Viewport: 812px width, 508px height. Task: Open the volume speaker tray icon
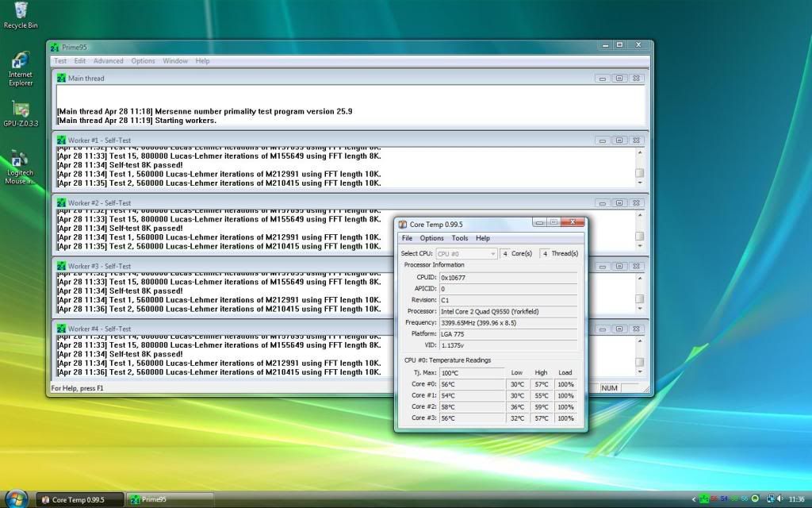coord(780,499)
